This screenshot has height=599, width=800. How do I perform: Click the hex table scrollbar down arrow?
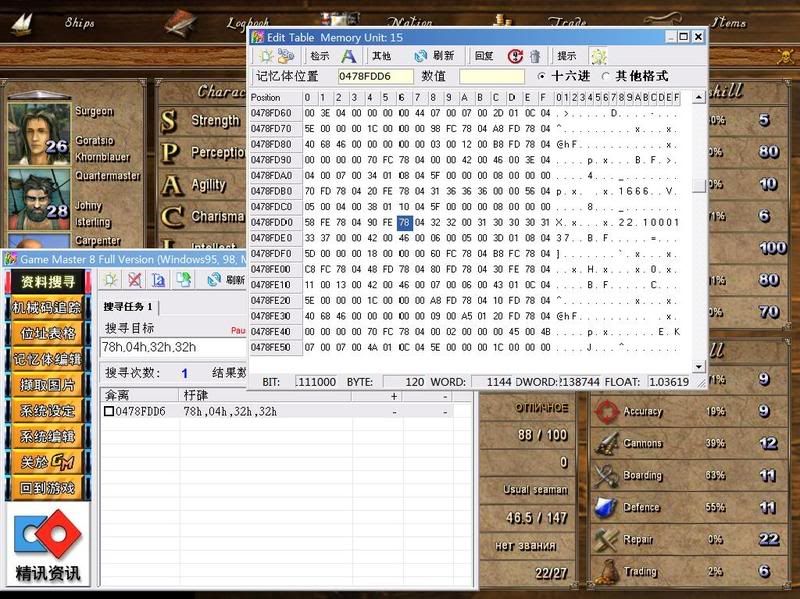(698, 366)
